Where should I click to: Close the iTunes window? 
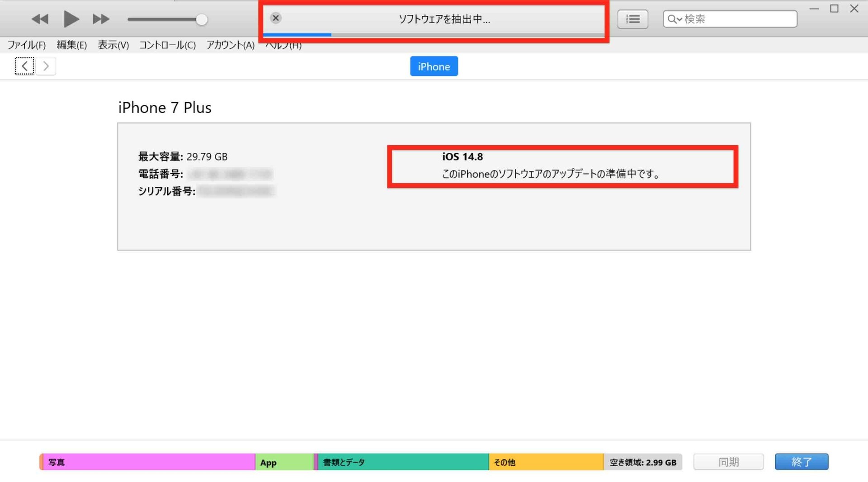coord(854,9)
